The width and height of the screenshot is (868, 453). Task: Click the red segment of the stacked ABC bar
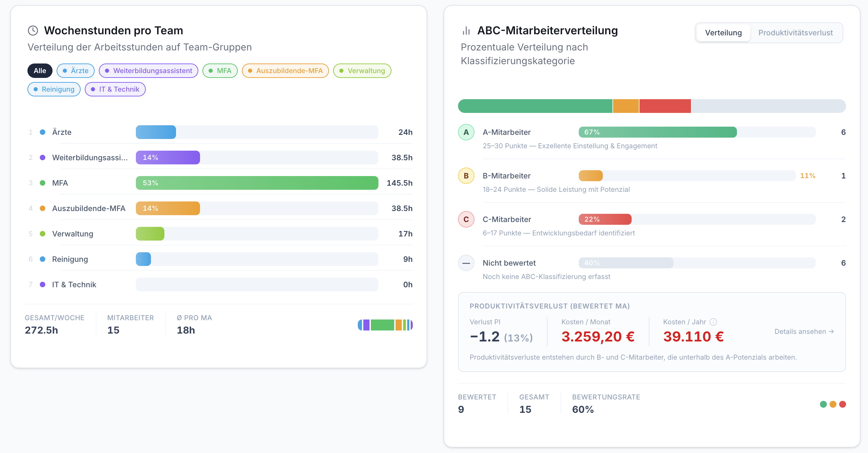click(x=665, y=106)
